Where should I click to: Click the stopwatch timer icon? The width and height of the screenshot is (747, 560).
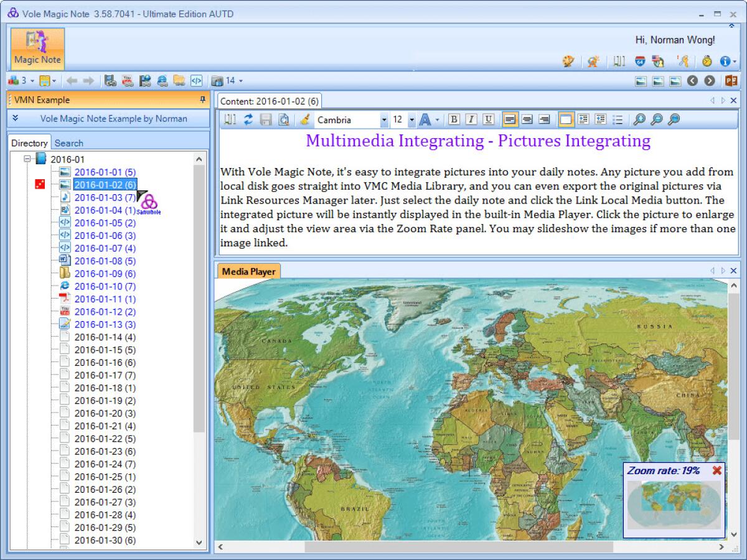coord(707,61)
